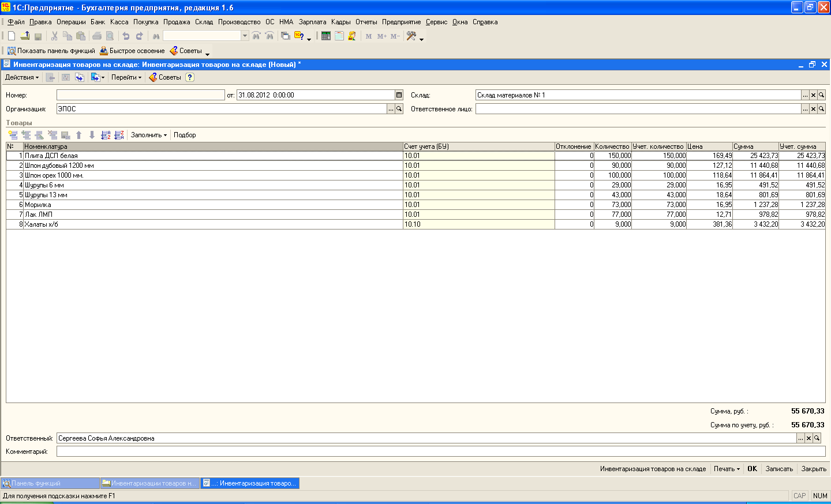Open Перейти dropdown menu
831x504 pixels.
coord(126,77)
